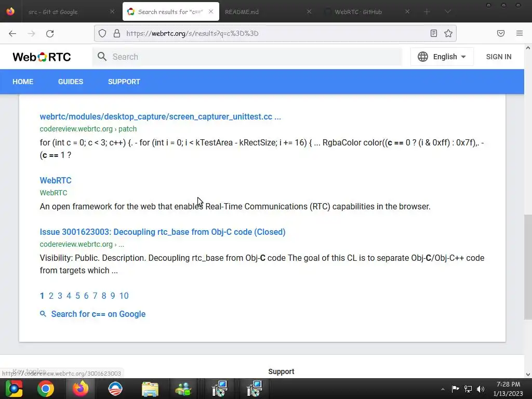The width and height of the screenshot is (532, 399).
Task: Click the padlock site information icon
Action: click(117, 33)
